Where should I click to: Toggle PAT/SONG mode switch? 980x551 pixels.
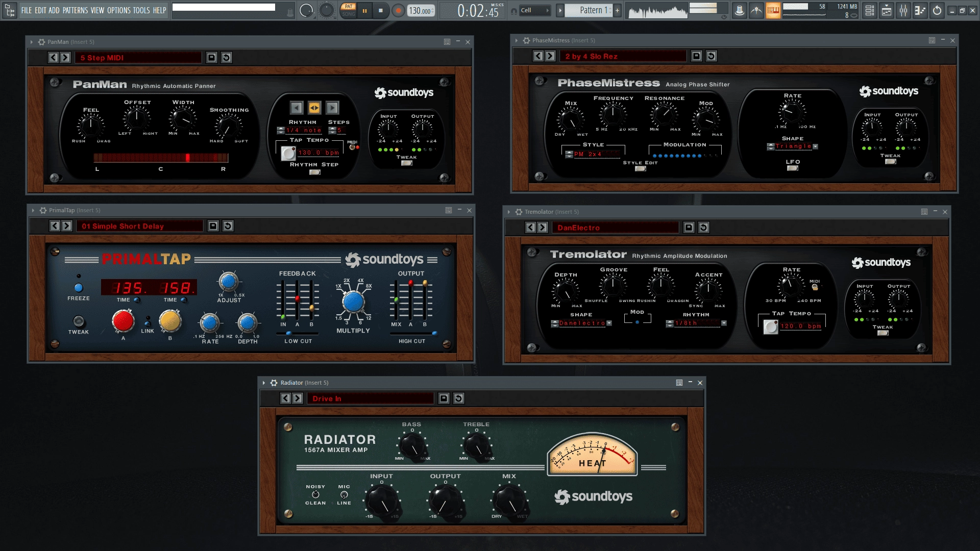click(x=349, y=10)
